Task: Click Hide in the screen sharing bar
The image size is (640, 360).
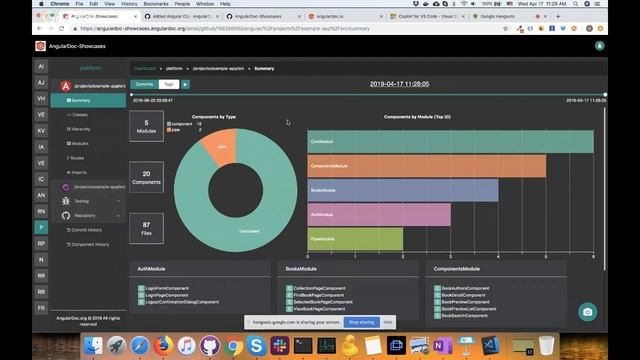Action: pyautogui.click(x=388, y=322)
